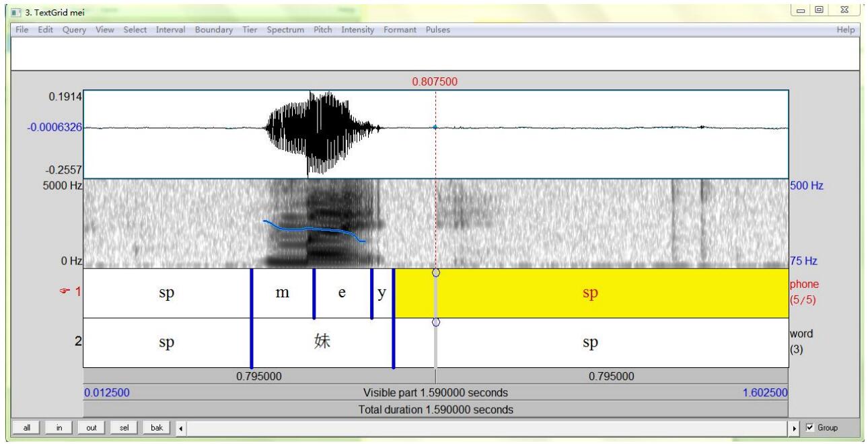Select the 'm' phone interval
The height and width of the screenshot is (444, 868).
coord(283,293)
